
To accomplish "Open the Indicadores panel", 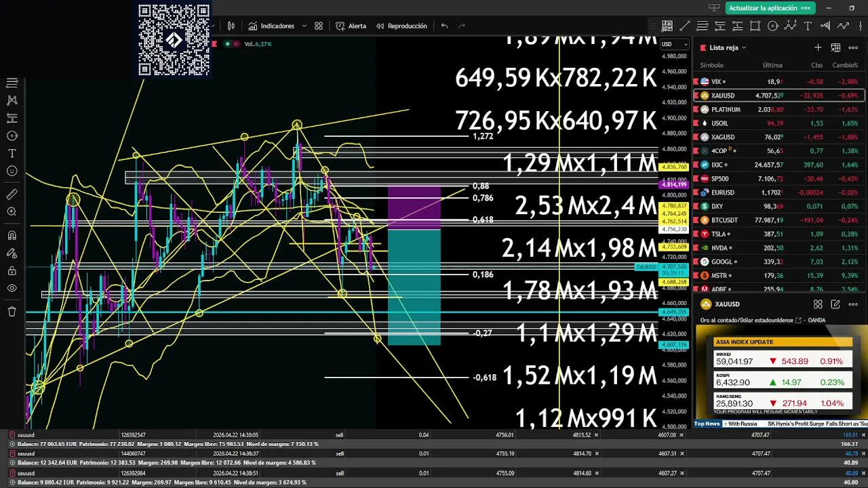I will (x=271, y=26).
